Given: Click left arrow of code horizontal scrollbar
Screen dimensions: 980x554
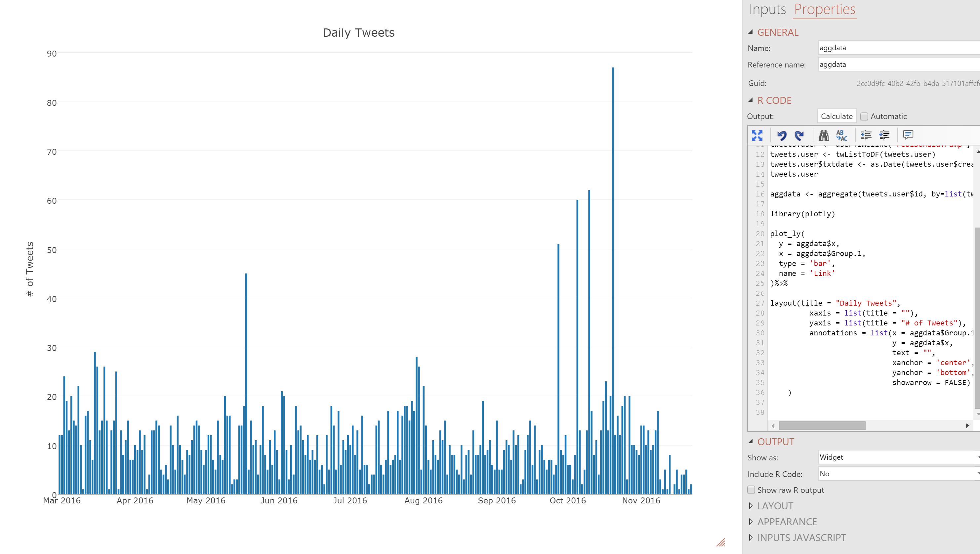Looking at the screenshot, I should [773, 425].
